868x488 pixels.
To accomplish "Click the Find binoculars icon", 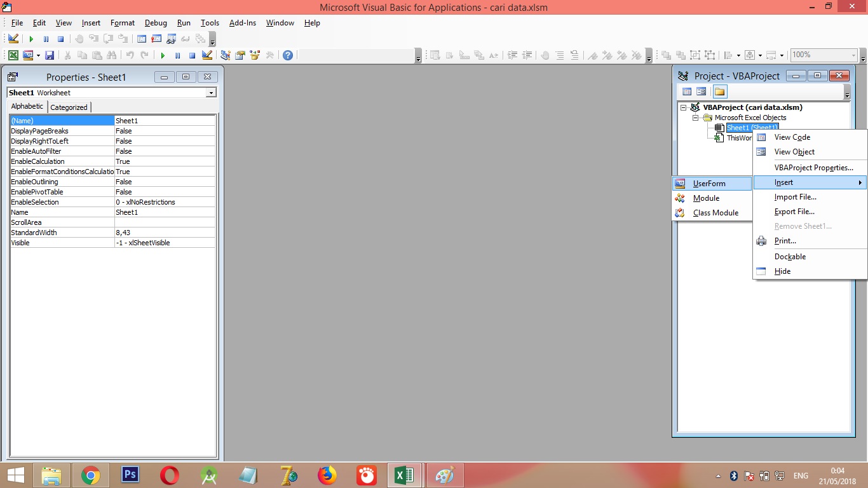I will click(x=112, y=55).
